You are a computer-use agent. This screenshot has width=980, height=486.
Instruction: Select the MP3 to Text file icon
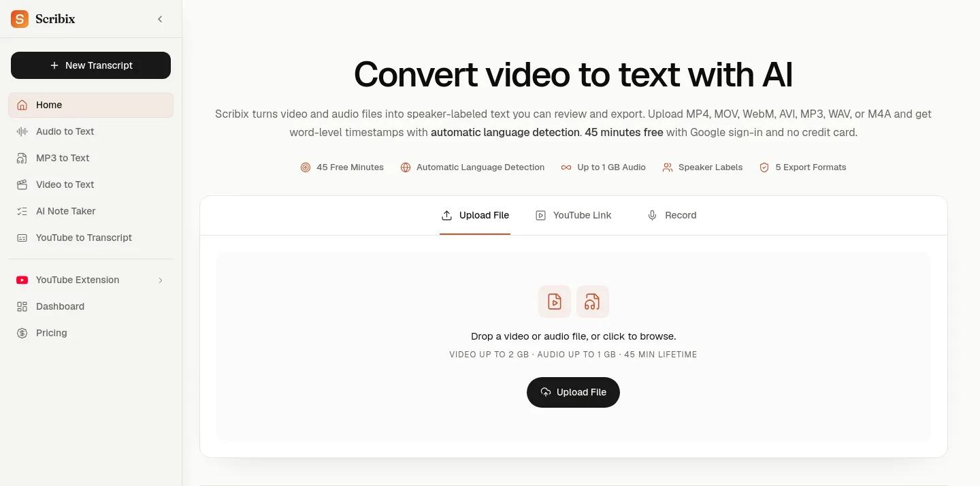coord(22,158)
